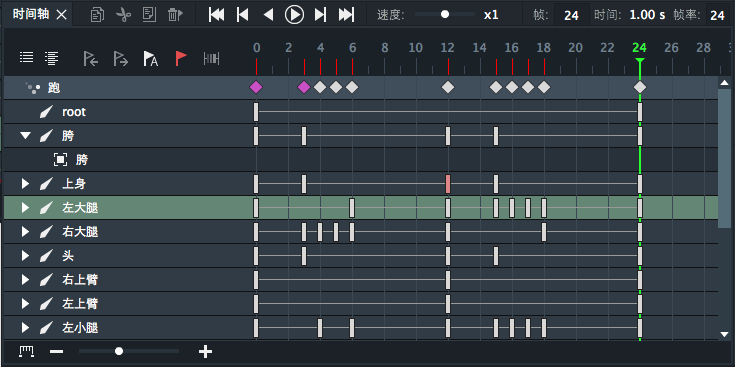735x367 pixels.
Task: Delete keyframes with the trash icon
Action: pyautogui.click(x=175, y=15)
